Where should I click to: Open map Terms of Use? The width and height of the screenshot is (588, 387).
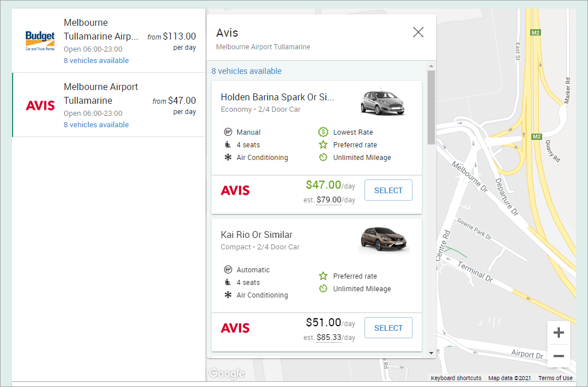click(x=555, y=378)
